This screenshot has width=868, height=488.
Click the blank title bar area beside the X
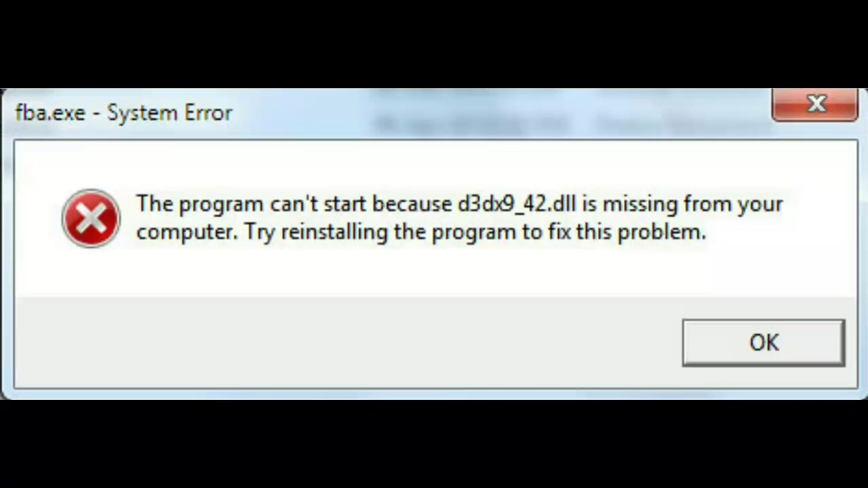click(x=502, y=113)
